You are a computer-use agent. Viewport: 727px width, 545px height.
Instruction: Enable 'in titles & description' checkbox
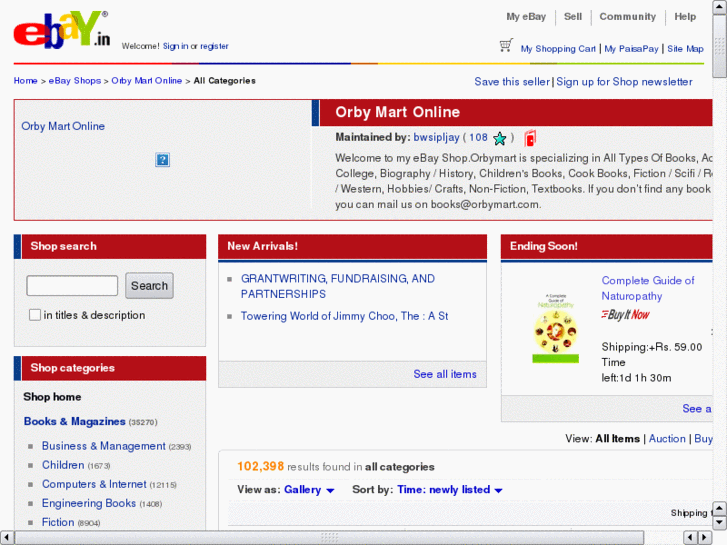point(35,315)
